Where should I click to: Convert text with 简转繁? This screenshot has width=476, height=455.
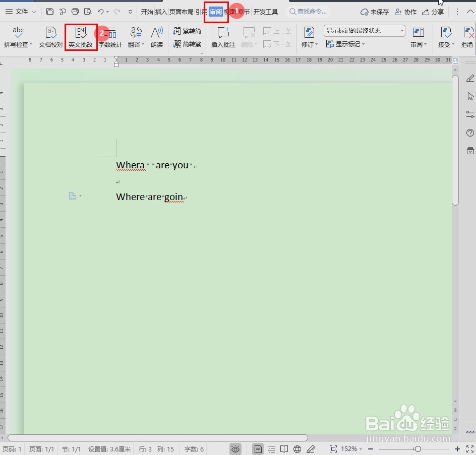pyautogui.click(x=187, y=44)
